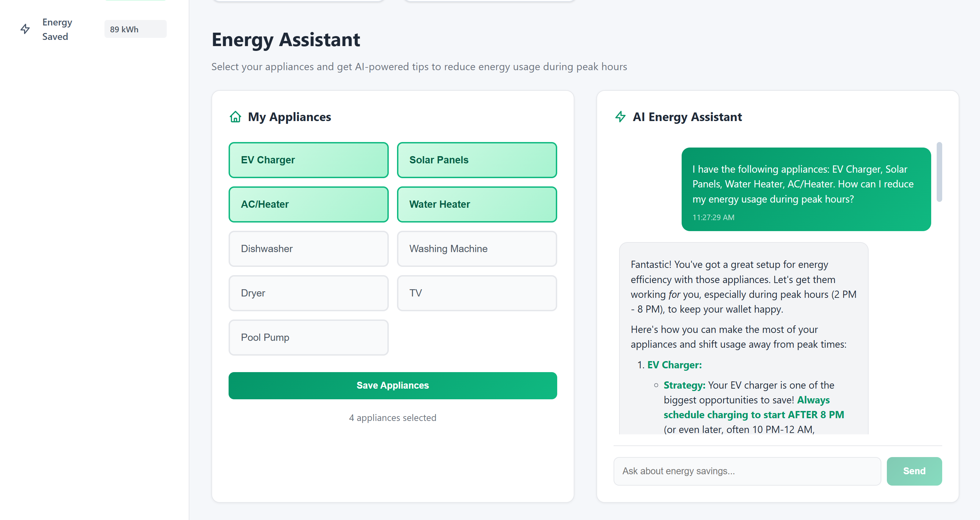
Task: Open the Energy Saved sidebar item
Action: (57, 29)
